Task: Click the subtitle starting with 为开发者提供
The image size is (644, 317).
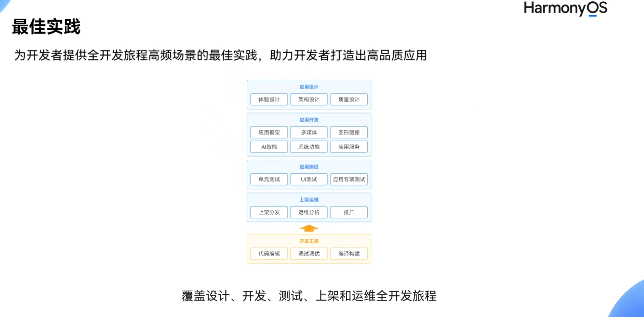Action: coord(220,55)
